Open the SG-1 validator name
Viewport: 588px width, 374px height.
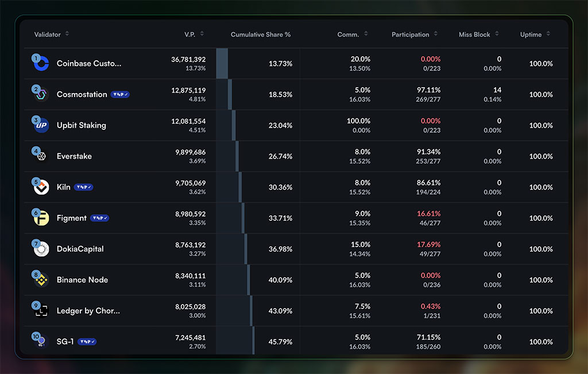click(65, 342)
